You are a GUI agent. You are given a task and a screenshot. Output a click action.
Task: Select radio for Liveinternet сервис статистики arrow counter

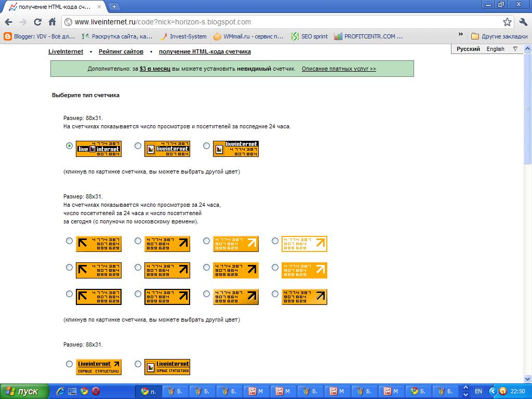69,364
